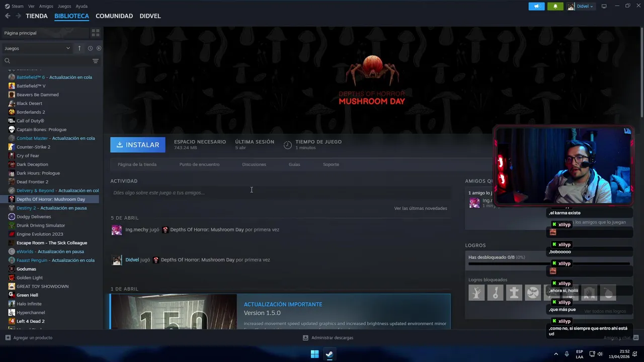The height and width of the screenshot is (362, 644).
Task: Open the green notifications bell
Action: coord(555,6)
